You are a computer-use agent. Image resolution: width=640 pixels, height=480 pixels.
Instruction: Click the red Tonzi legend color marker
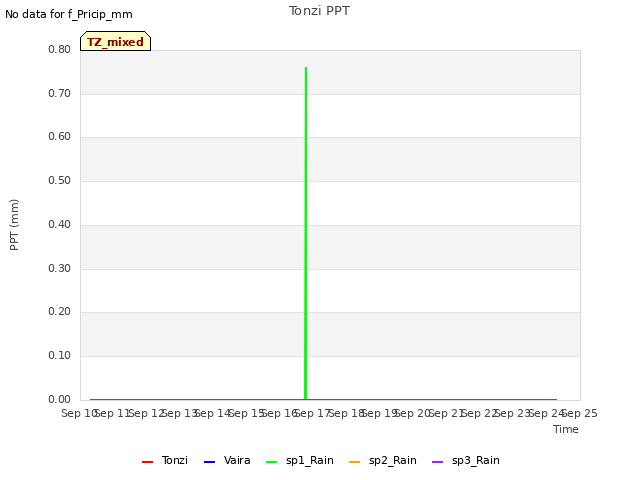[147, 462]
